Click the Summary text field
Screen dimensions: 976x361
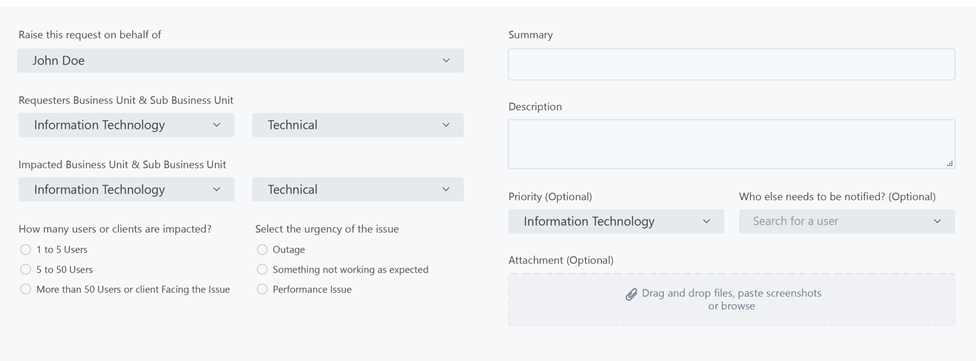[x=731, y=64]
